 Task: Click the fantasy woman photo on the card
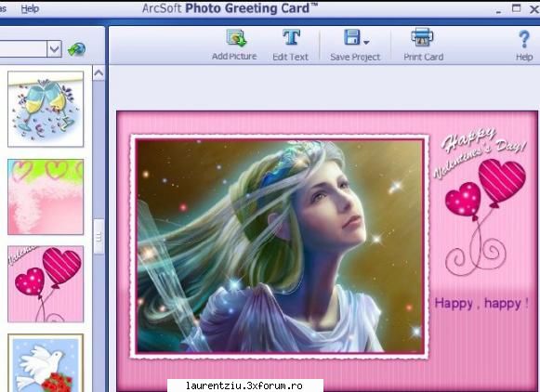point(280,246)
